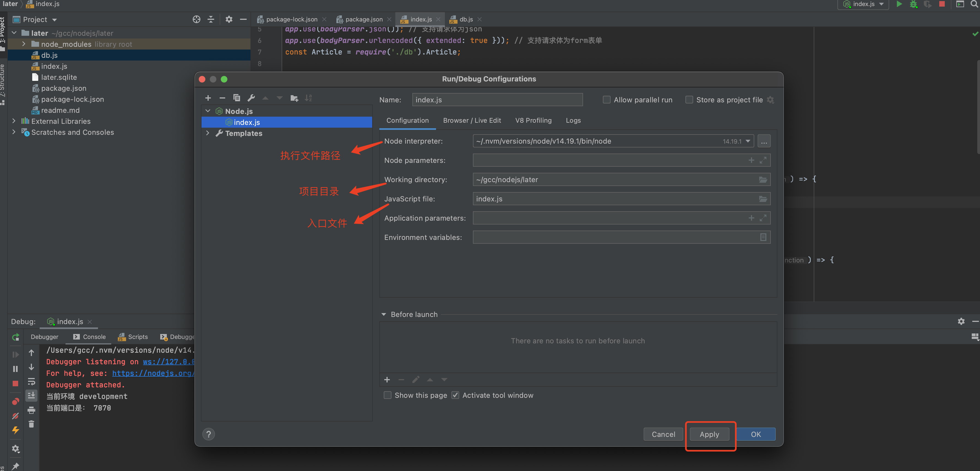Select readme.md in project tree

[x=60, y=110]
